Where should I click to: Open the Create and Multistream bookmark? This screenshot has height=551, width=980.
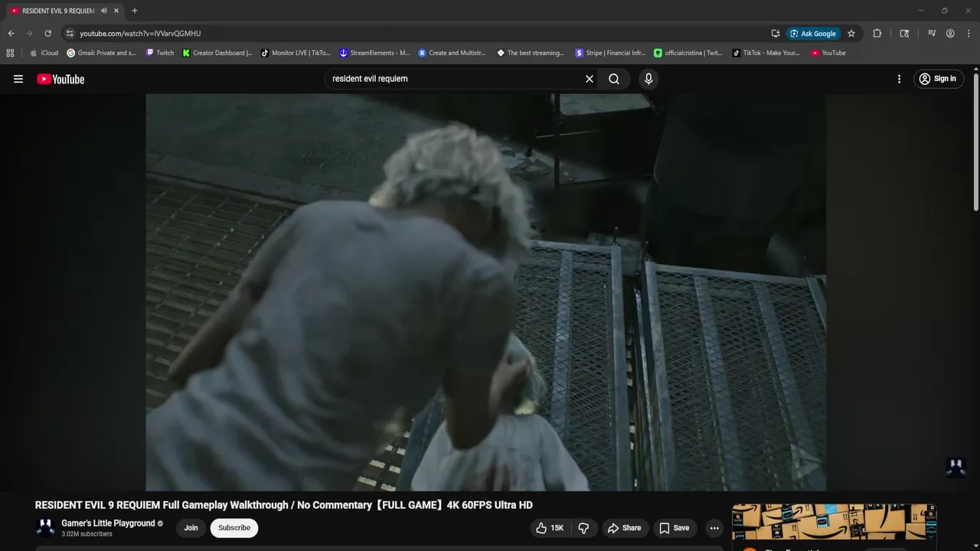[452, 53]
